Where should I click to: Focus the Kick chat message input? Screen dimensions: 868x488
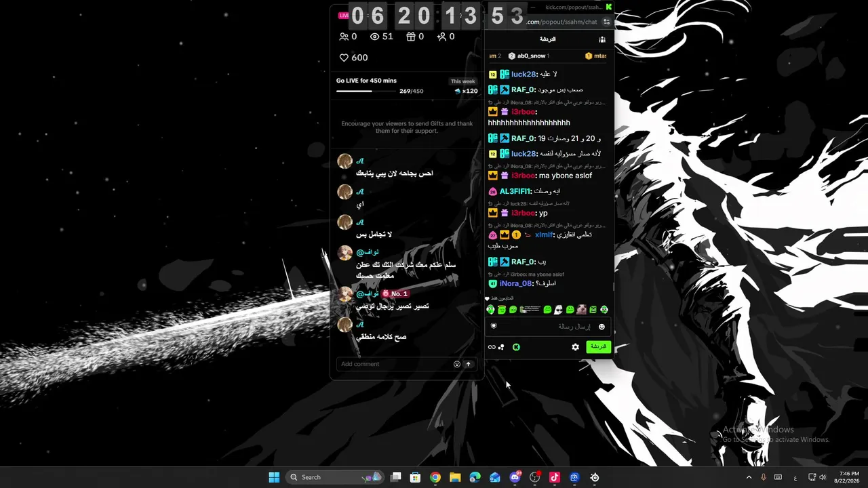549,327
